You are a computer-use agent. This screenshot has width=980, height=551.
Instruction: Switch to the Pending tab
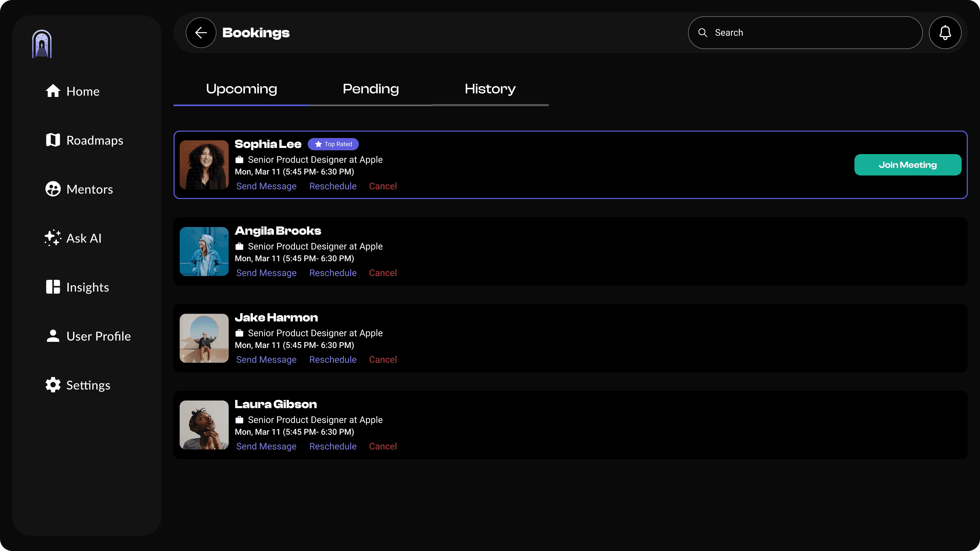(x=371, y=89)
